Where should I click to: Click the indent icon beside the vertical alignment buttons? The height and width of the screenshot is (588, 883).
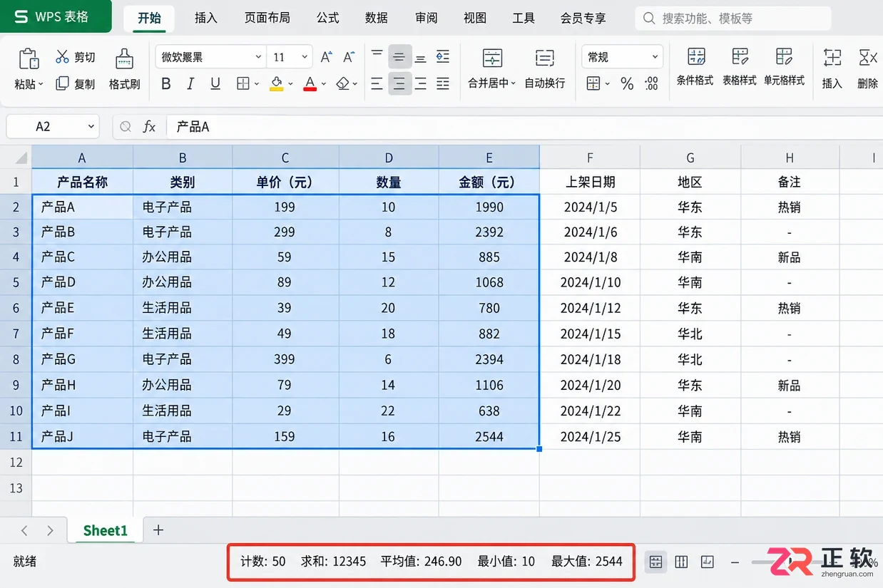coord(443,57)
